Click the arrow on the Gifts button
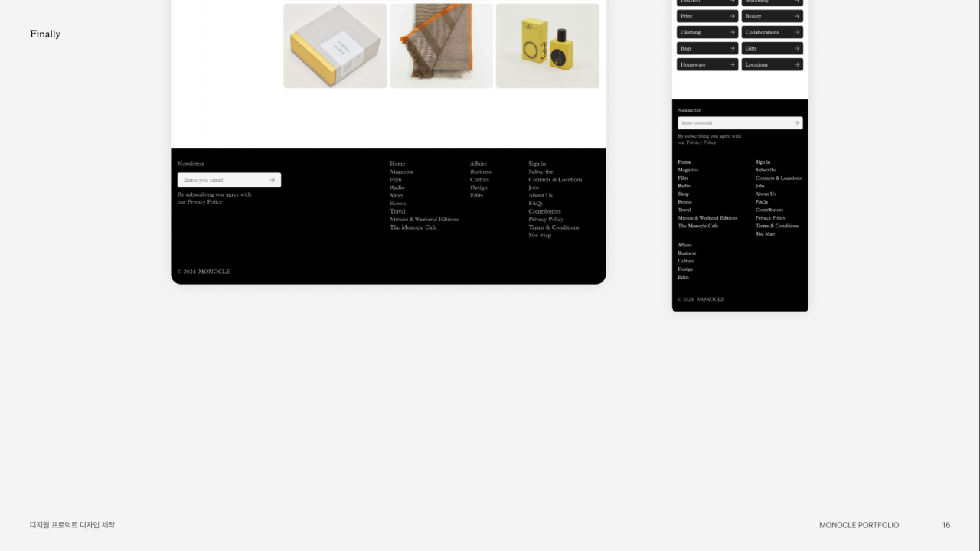Image resolution: width=980 pixels, height=551 pixels. [796, 48]
